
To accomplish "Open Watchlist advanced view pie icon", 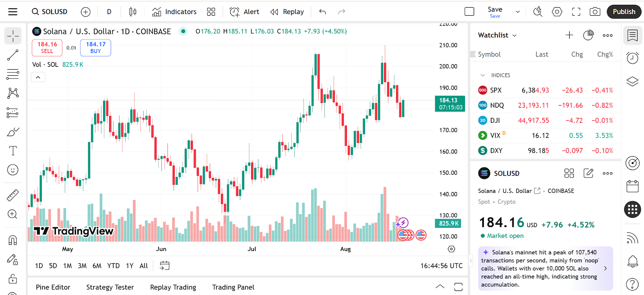I will click(588, 35).
